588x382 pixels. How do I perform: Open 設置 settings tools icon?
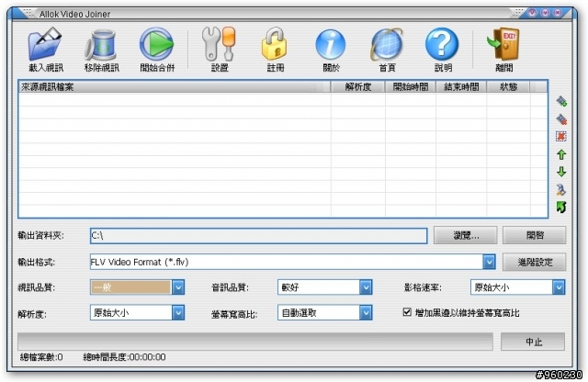coord(219,44)
